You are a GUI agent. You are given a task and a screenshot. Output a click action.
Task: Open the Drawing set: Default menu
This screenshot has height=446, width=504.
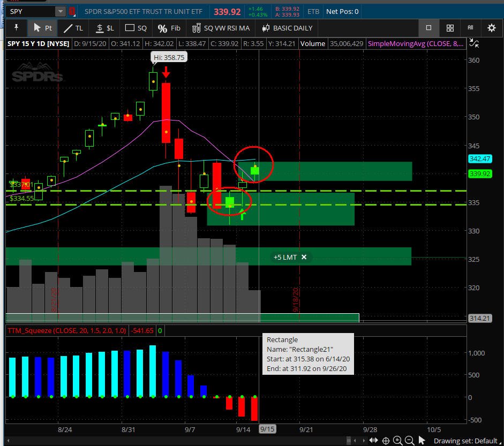(465, 441)
